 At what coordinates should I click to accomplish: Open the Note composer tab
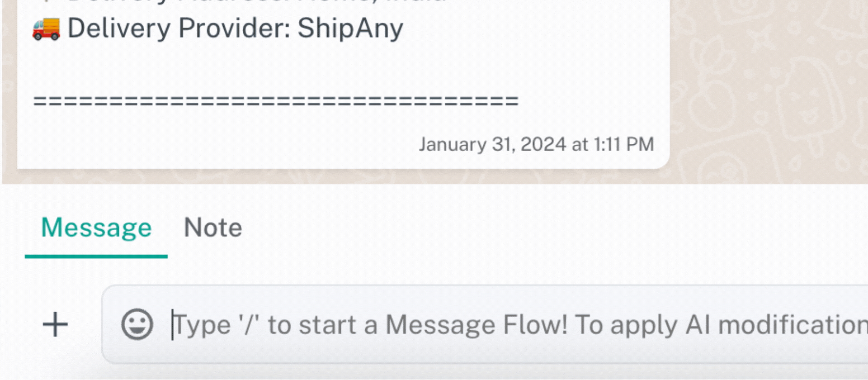pyautogui.click(x=212, y=228)
